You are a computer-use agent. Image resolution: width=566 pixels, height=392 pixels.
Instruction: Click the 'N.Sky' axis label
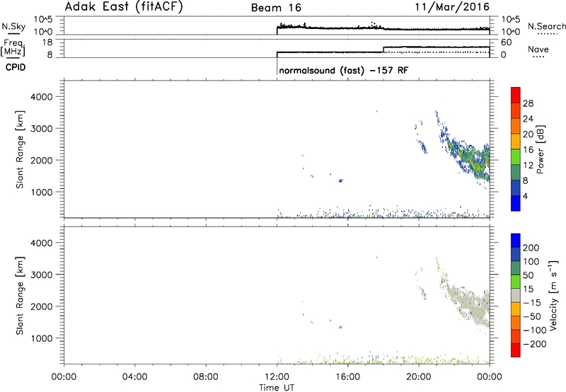point(13,27)
